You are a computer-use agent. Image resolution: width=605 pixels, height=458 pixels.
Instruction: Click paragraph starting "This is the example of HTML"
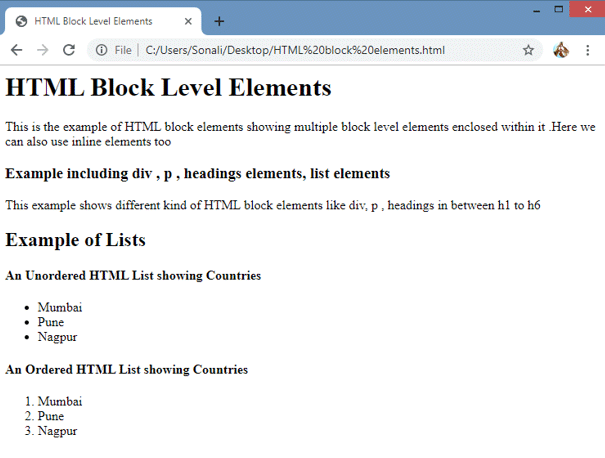click(300, 134)
